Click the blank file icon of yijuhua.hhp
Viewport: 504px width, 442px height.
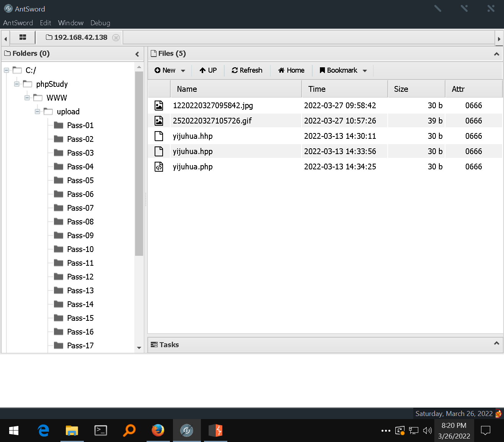coord(159,136)
